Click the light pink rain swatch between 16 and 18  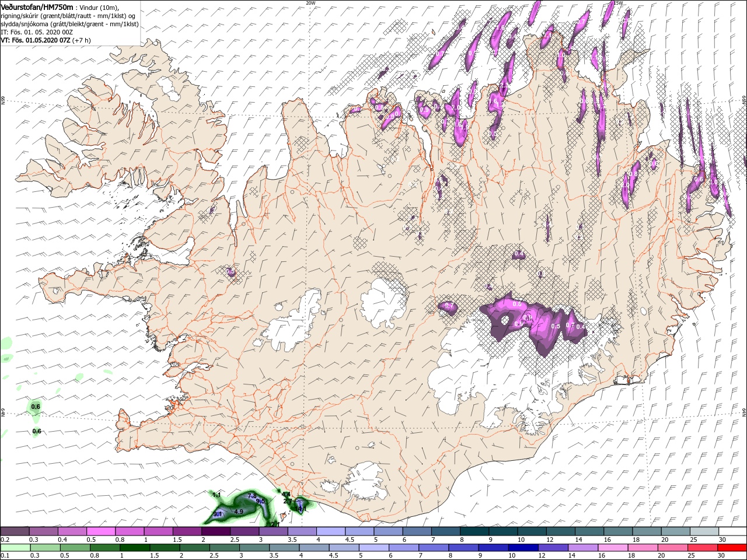click(x=614, y=548)
